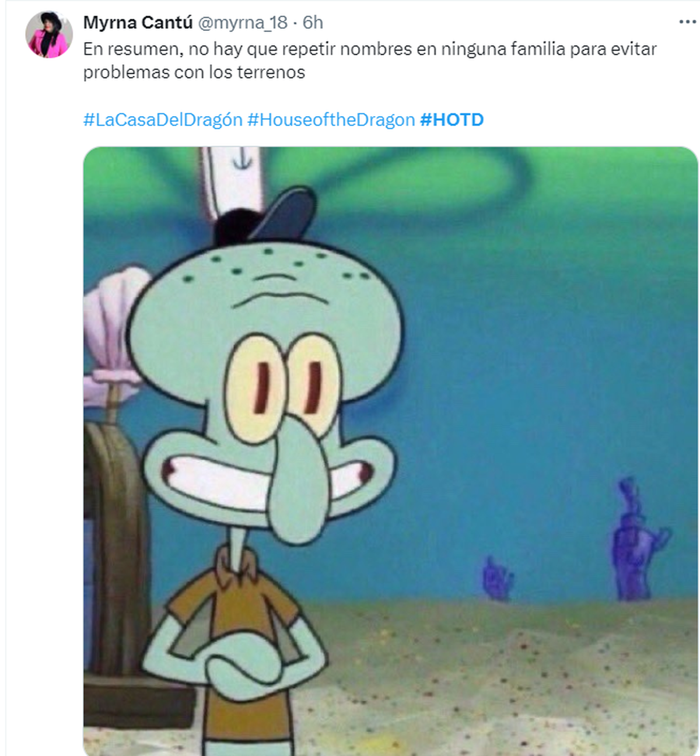This screenshot has height=756, width=700.
Task: Open the #LaCasaDelDragón hashtag
Action: (x=163, y=120)
